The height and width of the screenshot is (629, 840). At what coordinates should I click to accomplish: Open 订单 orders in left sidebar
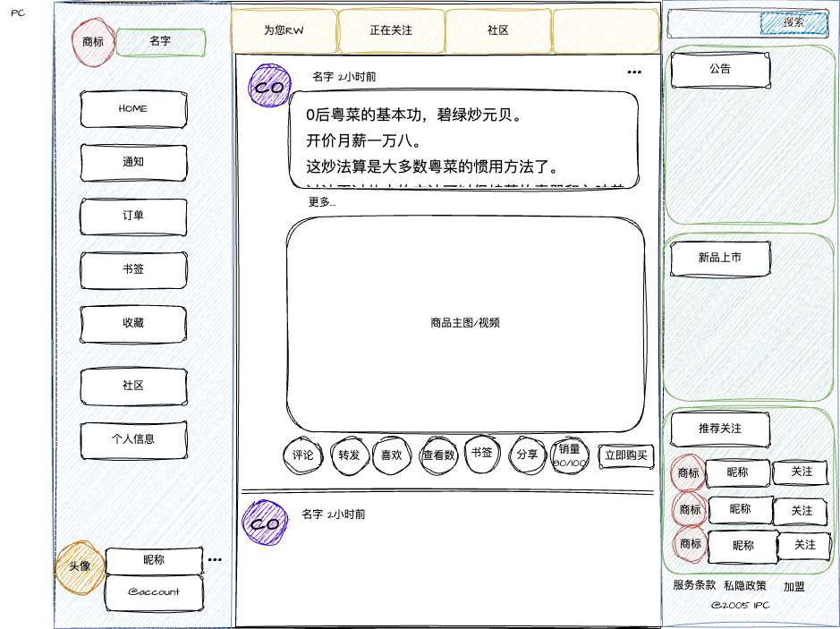[x=133, y=216]
